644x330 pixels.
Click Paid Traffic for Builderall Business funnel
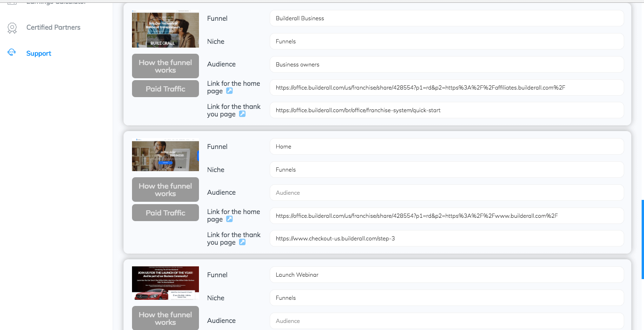tap(165, 89)
